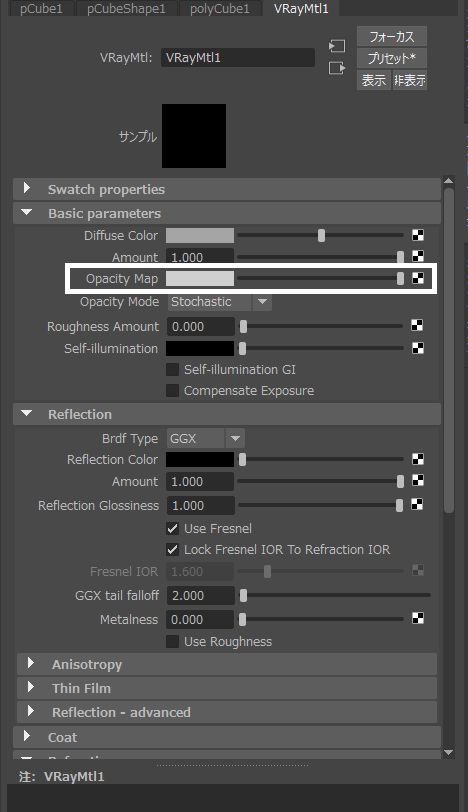Click scrollbar up arrow
The image size is (468, 812).
tap(449, 181)
